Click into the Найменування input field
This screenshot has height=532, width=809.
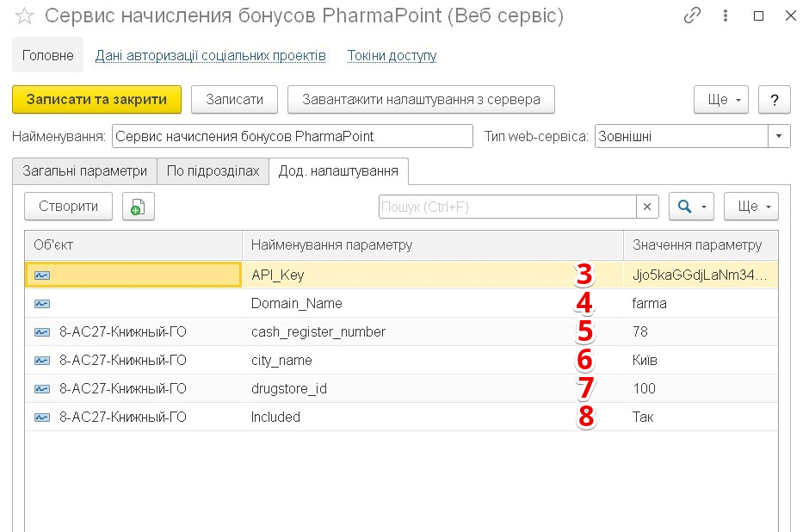click(292, 136)
